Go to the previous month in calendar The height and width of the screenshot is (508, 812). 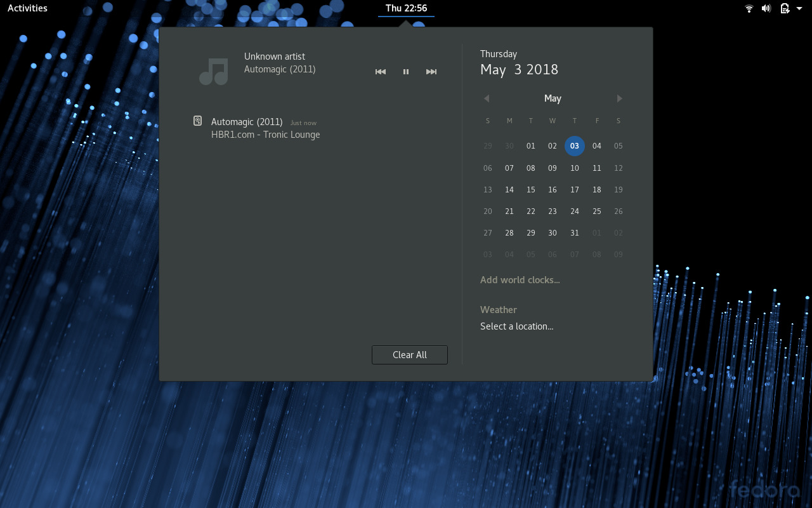487,98
